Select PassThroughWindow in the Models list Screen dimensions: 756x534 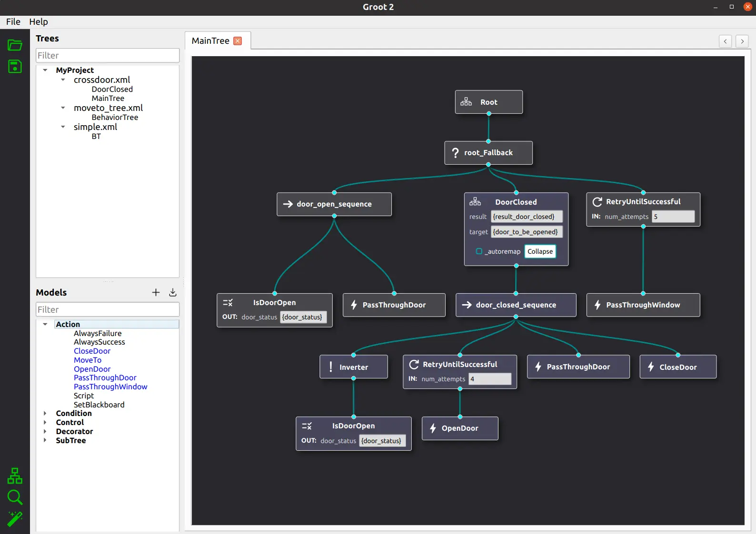110,386
